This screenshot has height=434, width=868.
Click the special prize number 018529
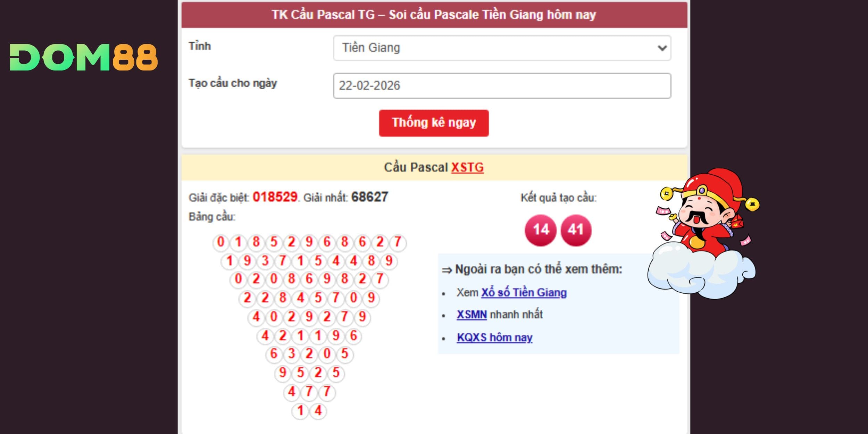click(x=275, y=197)
